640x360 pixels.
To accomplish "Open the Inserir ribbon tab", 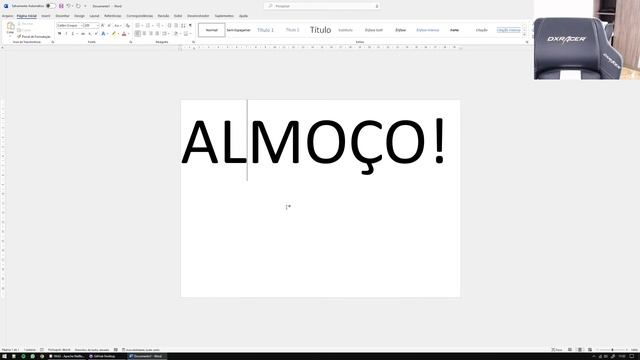I will point(46,16).
